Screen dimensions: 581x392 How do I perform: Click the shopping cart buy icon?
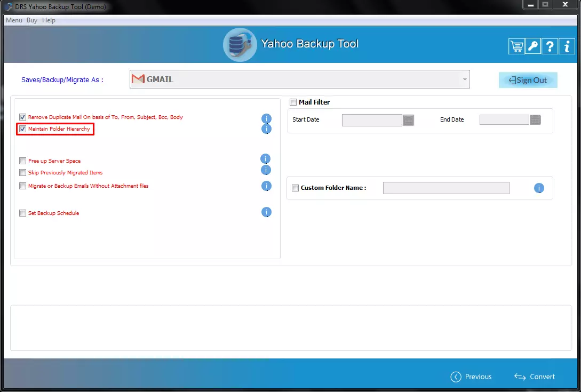click(x=516, y=46)
